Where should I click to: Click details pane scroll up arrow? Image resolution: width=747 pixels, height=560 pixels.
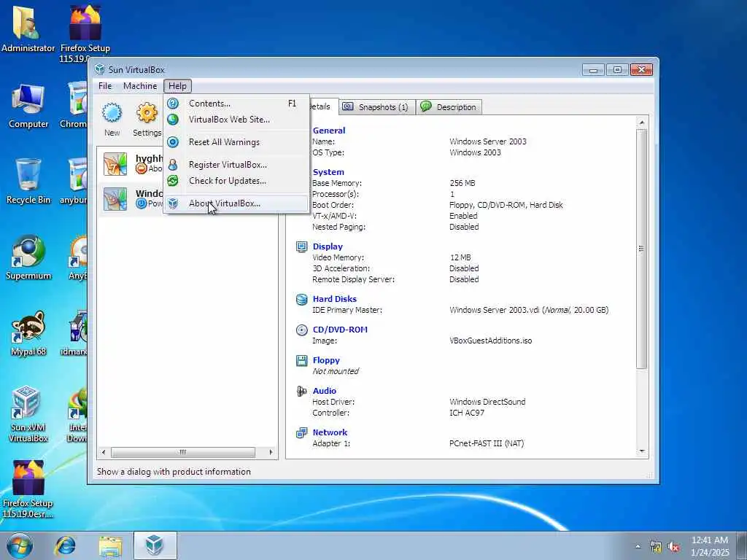pyautogui.click(x=642, y=122)
